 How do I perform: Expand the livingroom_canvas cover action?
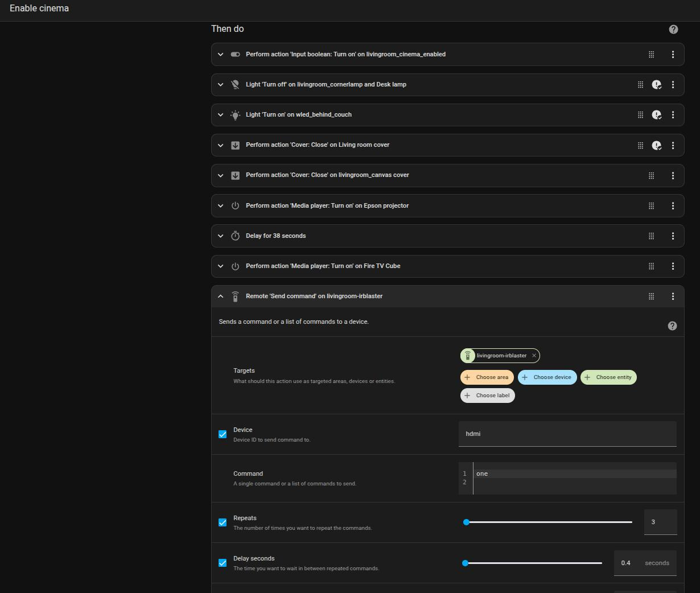[x=220, y=175]
